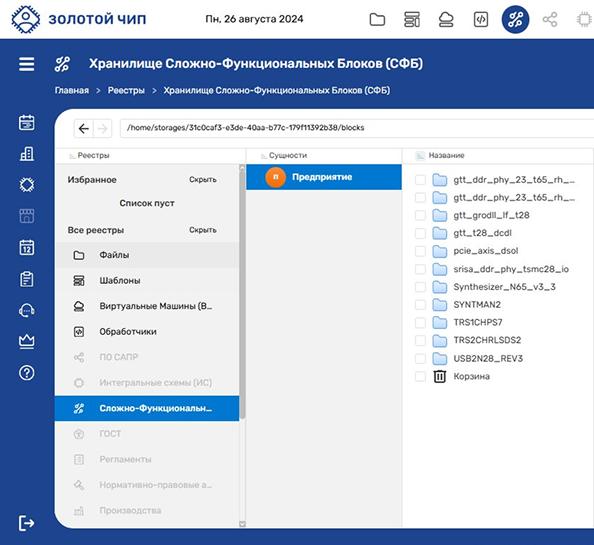Click the Название column sort header
The image size is (594, 545).
(446, 155)
